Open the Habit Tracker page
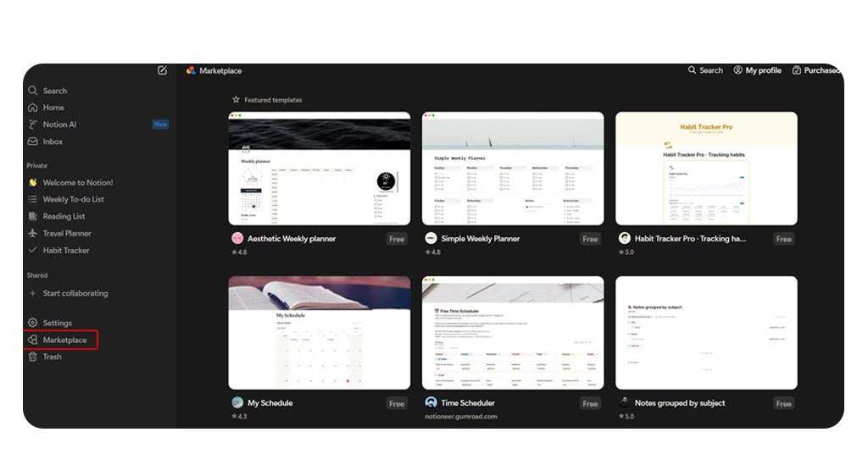Screen dimensions: 868x454 pyautogui.click(x=65, y=250)
